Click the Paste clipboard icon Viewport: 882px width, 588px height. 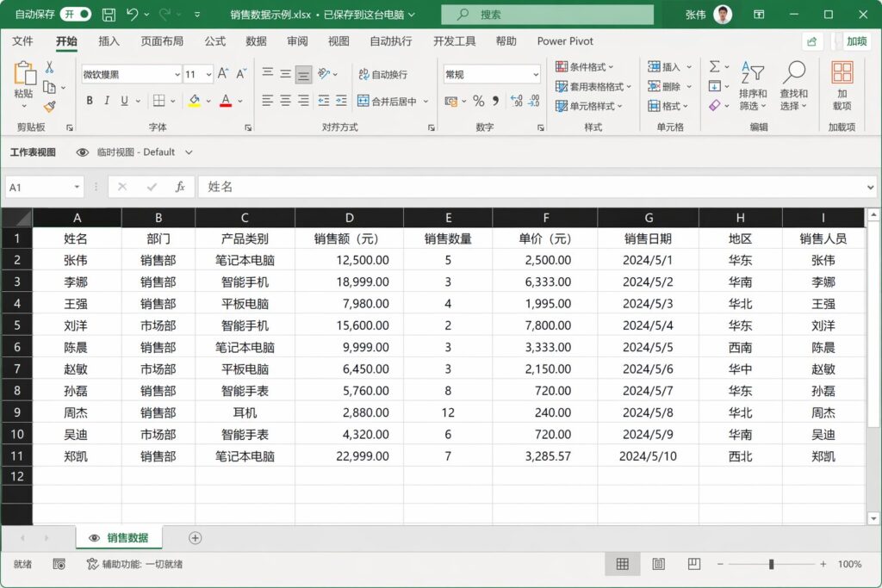[x=23, y=73]
